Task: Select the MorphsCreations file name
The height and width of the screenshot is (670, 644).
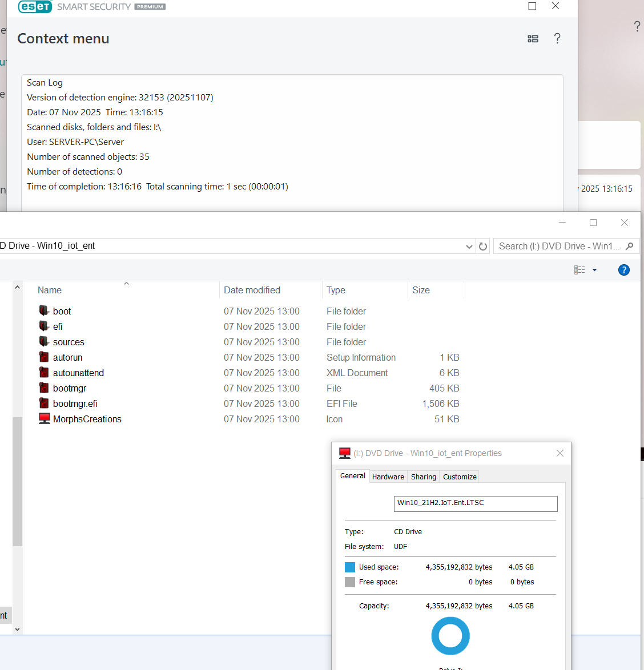Action: (x=87, y=419)
